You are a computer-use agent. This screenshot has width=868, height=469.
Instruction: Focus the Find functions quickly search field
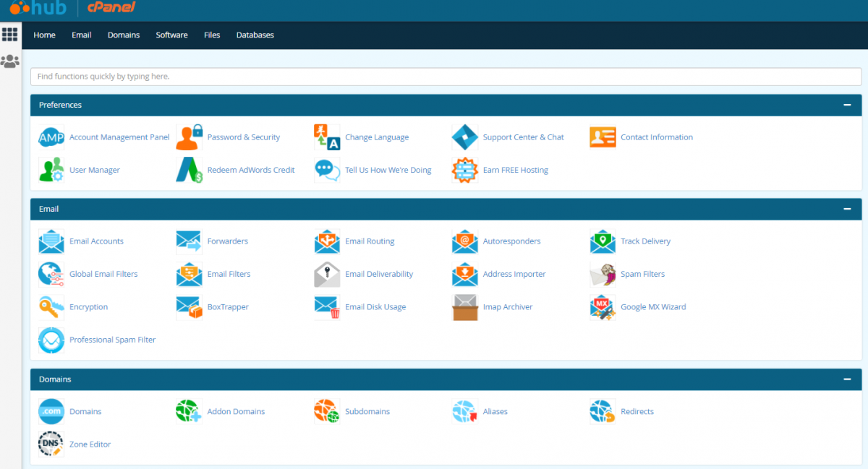pyautogui.click(x=446, y=77)
